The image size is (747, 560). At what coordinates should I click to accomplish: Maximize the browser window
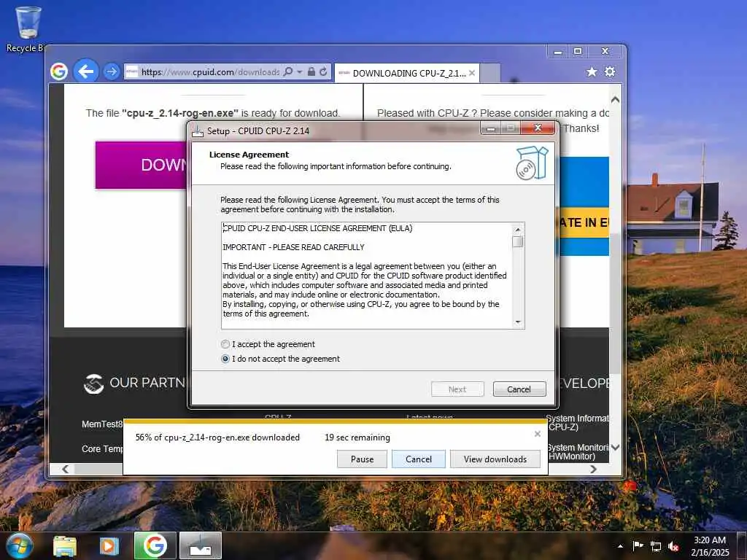[x=578, y=52]
